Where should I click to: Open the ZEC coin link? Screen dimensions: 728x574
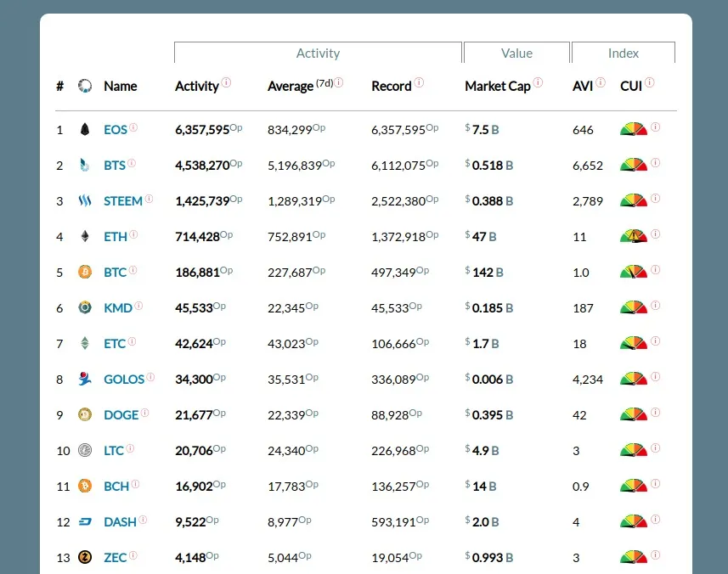point(116,557)
